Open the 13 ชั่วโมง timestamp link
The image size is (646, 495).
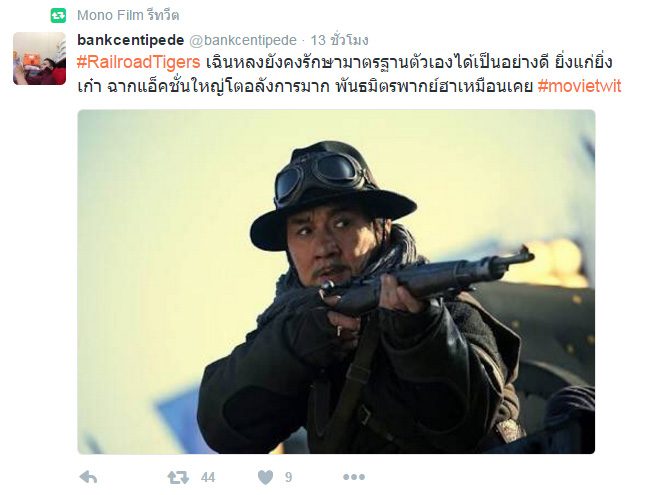pyautogui.click(x=339, y=40)
